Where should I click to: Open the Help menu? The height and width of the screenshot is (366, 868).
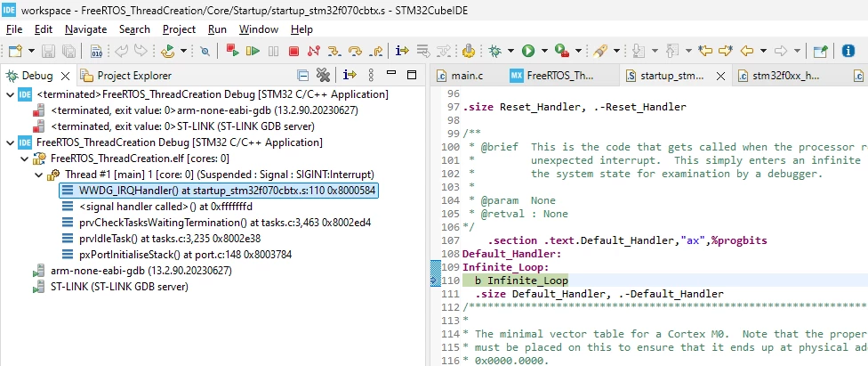pos(301,29)
